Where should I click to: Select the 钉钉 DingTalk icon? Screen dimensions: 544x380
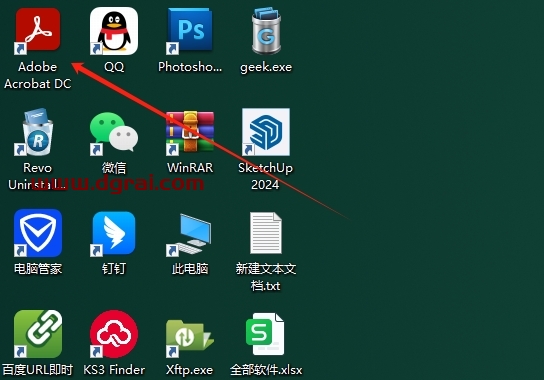click(114, 233)
